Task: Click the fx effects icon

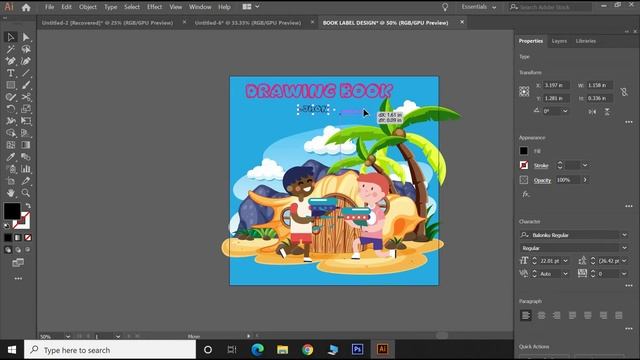Action: coord(526,194)
